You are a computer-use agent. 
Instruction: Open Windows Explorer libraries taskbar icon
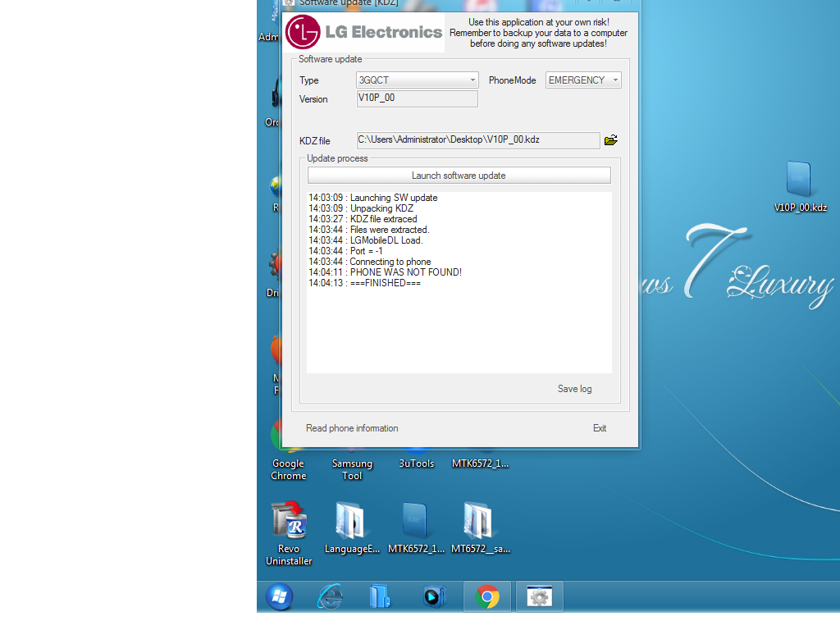(x=379, y=596)
